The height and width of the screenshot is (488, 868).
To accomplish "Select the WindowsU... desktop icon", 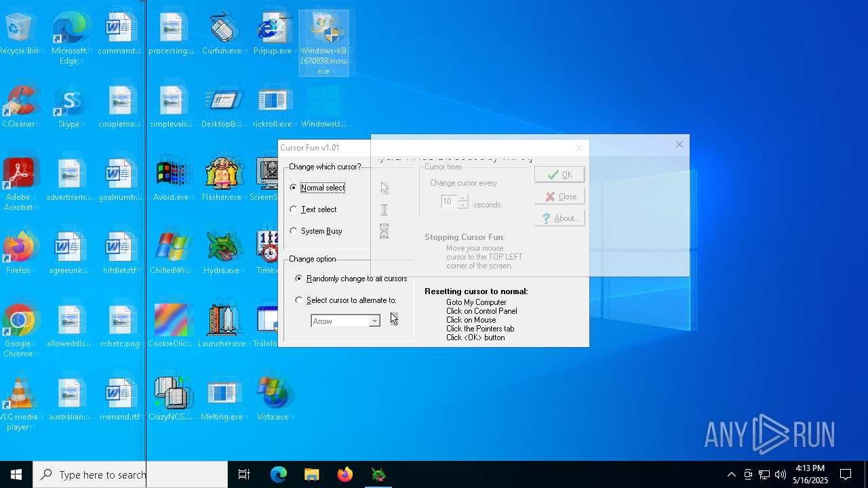I will [x=323, y=107].
